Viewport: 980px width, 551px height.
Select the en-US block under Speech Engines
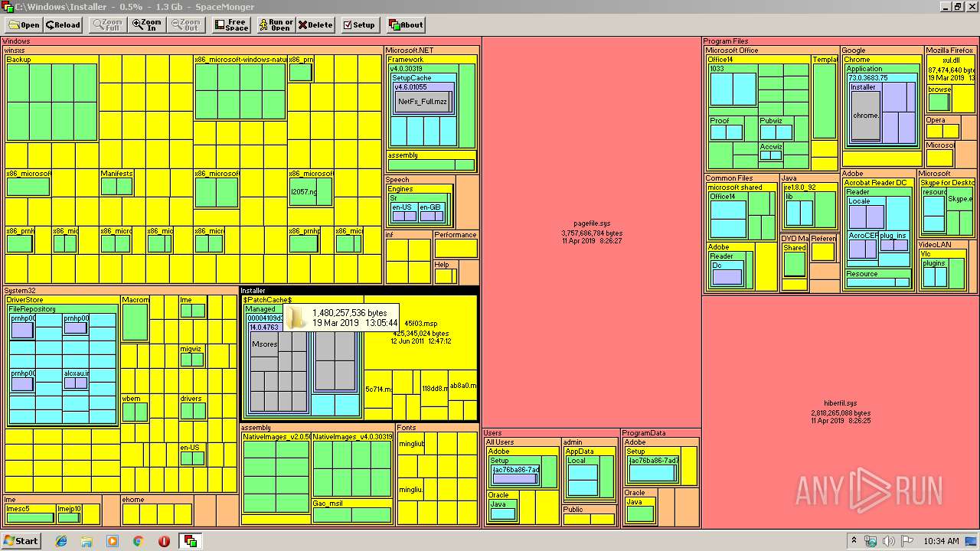pyautogui.click(x=403, y=213)
